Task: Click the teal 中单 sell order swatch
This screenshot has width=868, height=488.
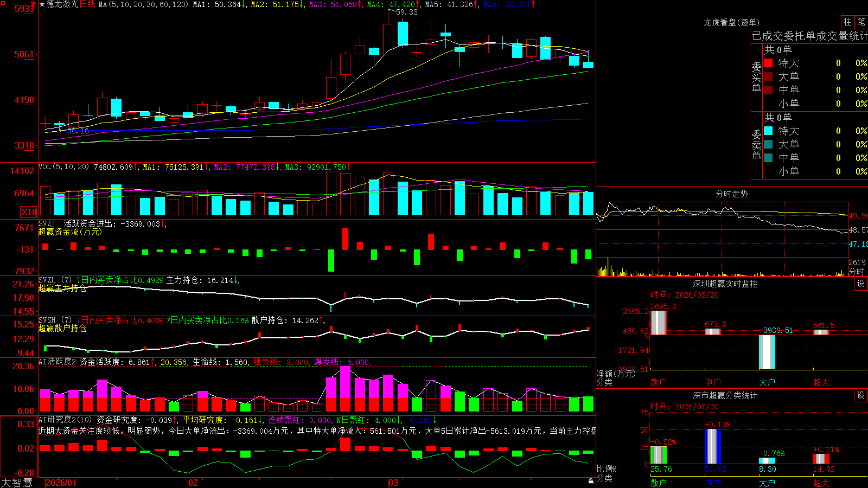Action: 768,158
